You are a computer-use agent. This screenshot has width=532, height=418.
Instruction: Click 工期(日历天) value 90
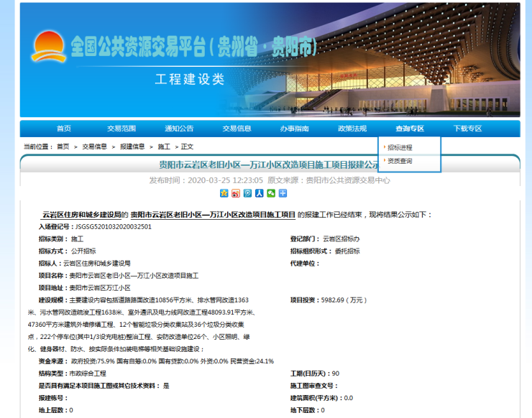click(x=336, y=373)
